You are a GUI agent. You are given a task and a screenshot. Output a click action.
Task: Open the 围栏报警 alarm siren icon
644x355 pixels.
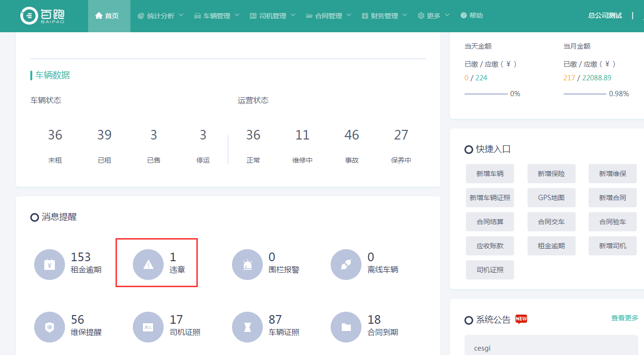click(x=247, y=265)
